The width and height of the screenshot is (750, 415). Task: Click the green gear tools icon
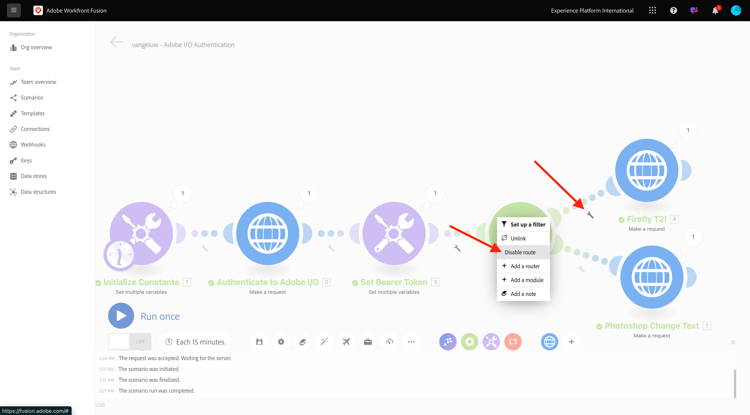click(469, 342)
